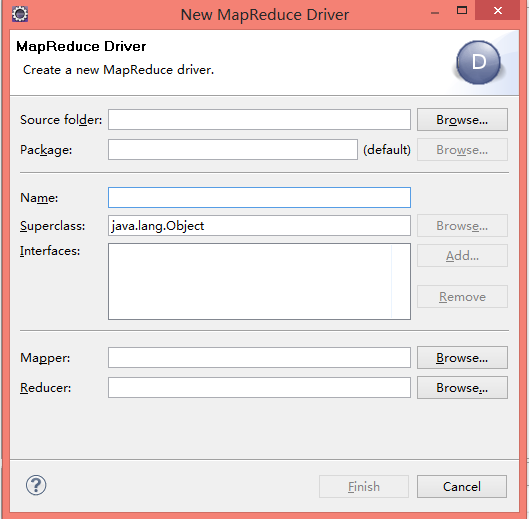Focus the Mapper input field
This screenshot has height=519, width=529.
[x=259, y=357]
